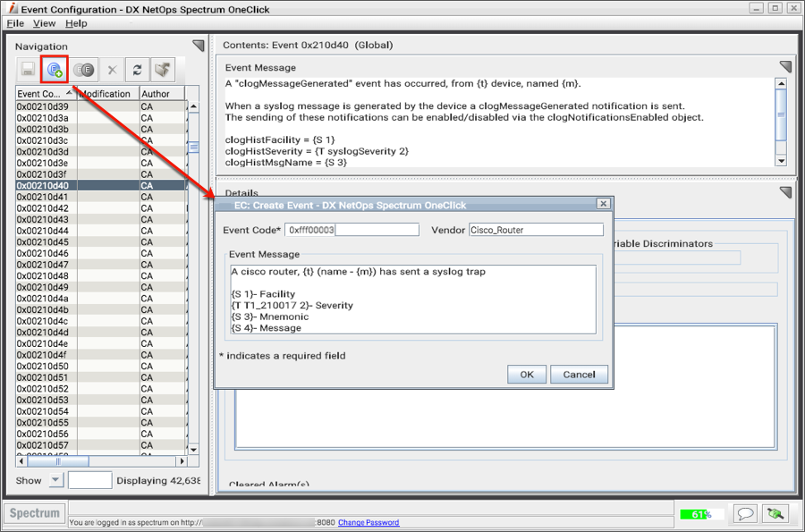The height and width of the screenshot is (532, 805).
Task: Click the folder export toolbar icon
Action: pyautogui.click(x=163, y=69)
